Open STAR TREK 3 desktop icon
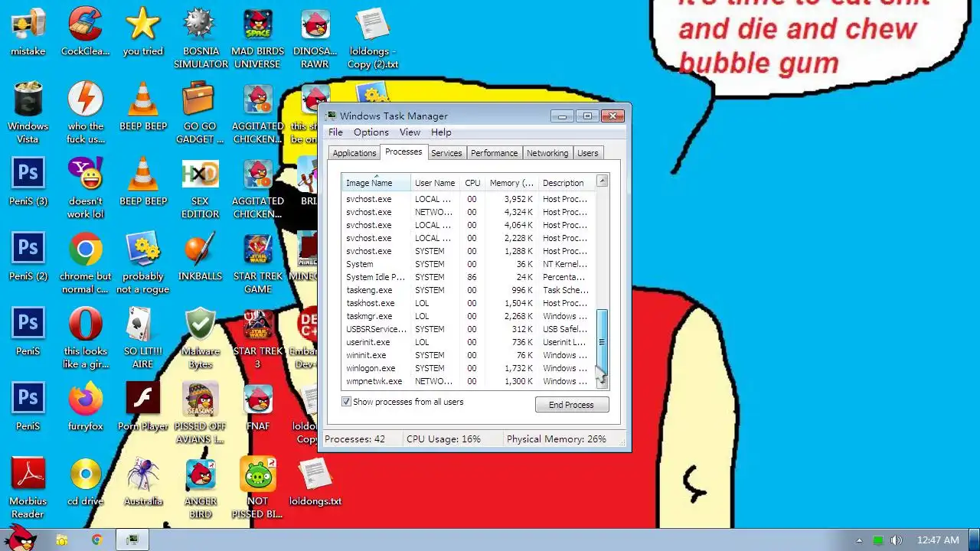This screenshot has height=551, width=980. (x=257, y=338)
